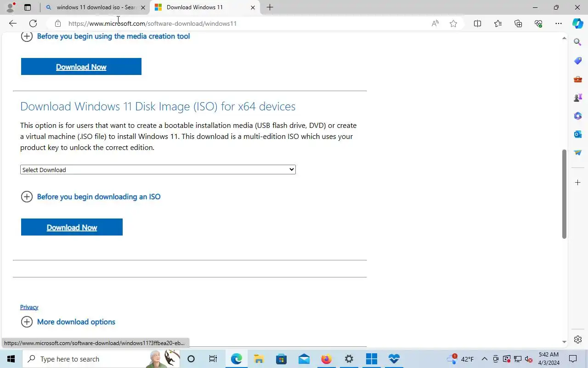Image resolution: width=588 pixels, height=368 pixels.
Task: Click the browser back arrow
Action: click(x=13, y=23)
